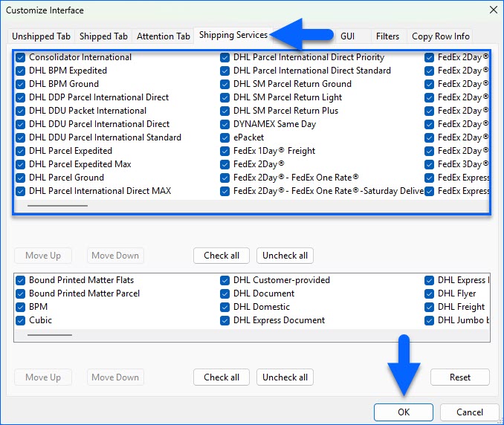Toggle DHL BPM Expedited checkbox

click(x=21, y=71)
